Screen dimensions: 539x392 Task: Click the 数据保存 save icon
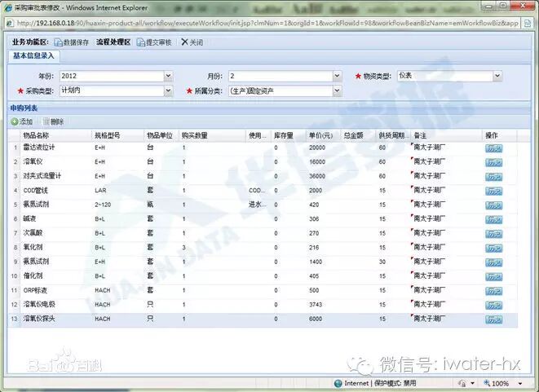pyautogui.click(x=59, y=42)
